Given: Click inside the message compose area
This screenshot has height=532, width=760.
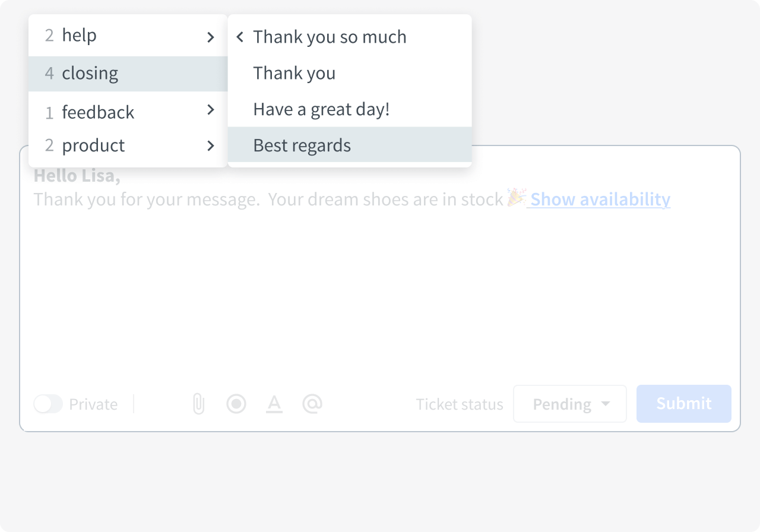Looking at the screenshot, I should pyautogui.click(x=380, y=285).
